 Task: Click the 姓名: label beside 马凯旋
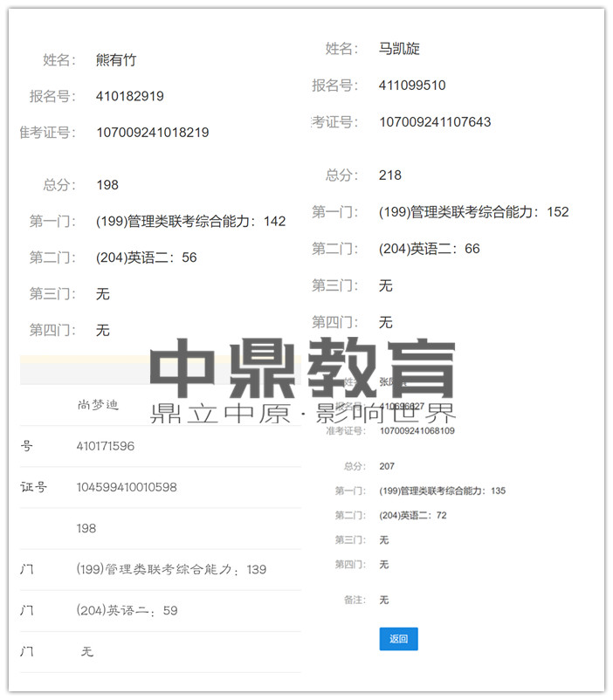pyautogui.click(x=341, y=48)
